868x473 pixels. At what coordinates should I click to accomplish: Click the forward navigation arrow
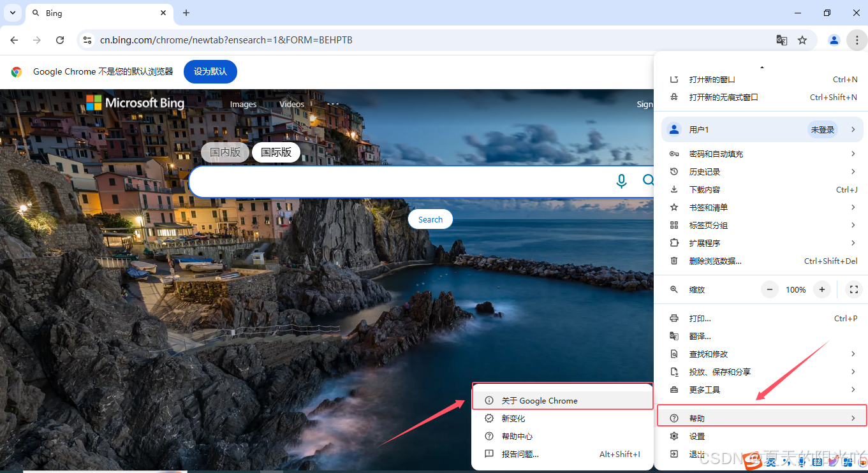[x=37, y=40]
